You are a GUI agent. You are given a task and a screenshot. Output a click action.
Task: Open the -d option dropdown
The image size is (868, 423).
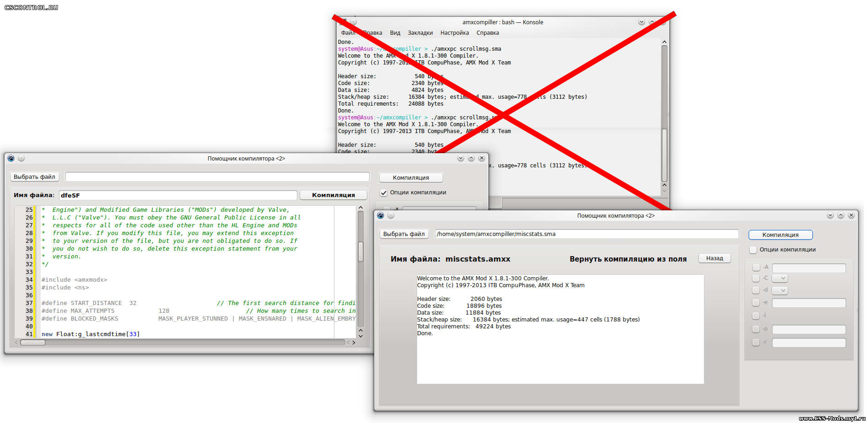click(780, 290)
